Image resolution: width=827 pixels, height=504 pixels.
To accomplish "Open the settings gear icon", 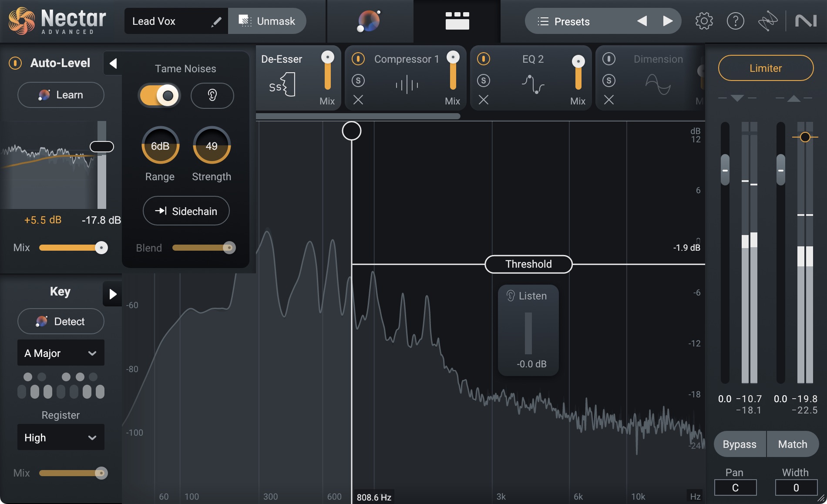I will (704, 21).
